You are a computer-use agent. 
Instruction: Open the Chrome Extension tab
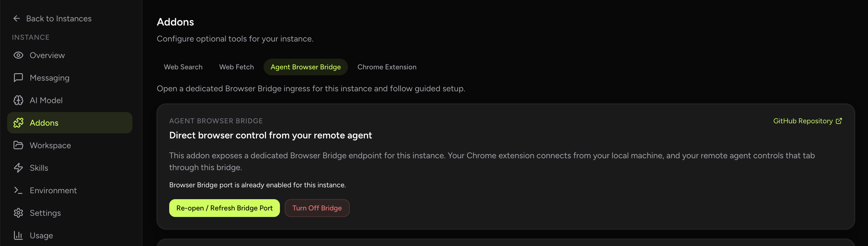(387, 67)
